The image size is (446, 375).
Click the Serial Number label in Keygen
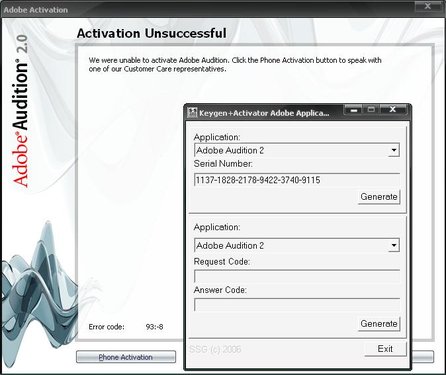223,164
